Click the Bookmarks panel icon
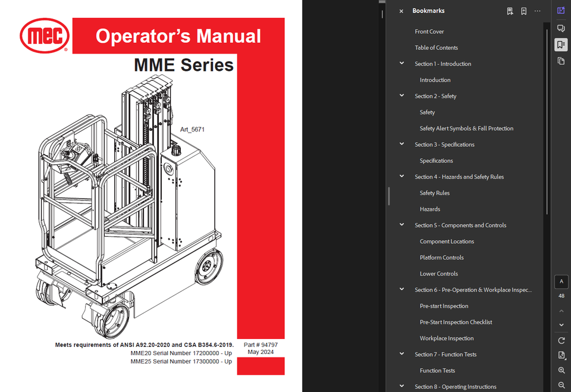Image resolution: width=571 pixels, height=392 pixels. pyautogui.click(x=561, y=44)
